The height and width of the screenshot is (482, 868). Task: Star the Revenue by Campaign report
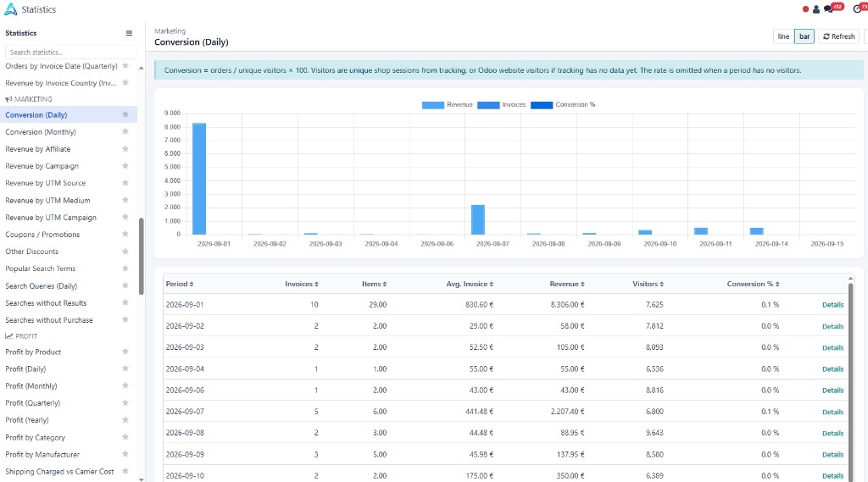click(x=125, y=166)
